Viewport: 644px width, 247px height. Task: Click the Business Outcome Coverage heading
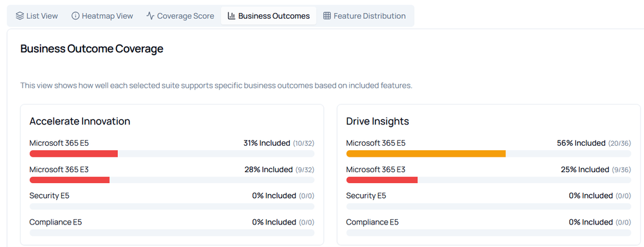[92, 49]
